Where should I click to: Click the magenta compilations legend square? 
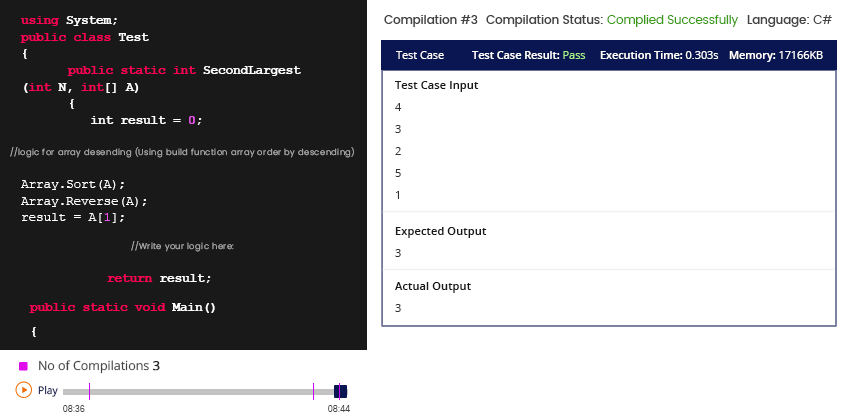coord(23,366)
